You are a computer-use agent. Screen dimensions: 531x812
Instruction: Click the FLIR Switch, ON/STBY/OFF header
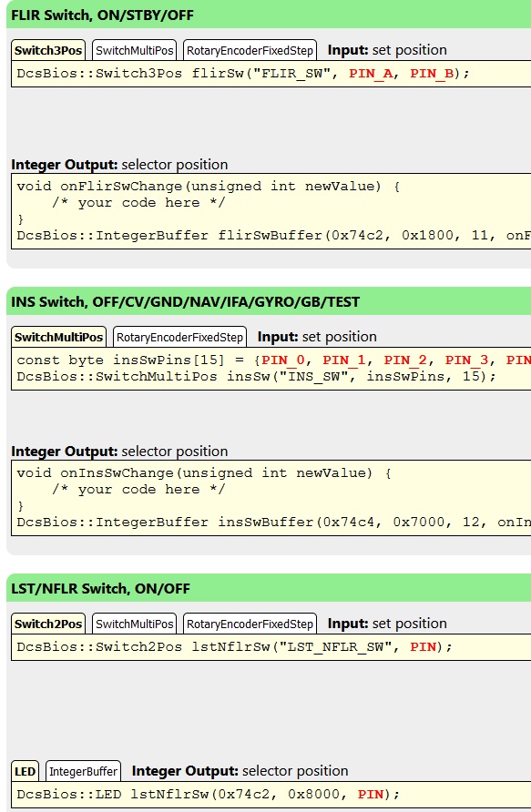(269, 15)
